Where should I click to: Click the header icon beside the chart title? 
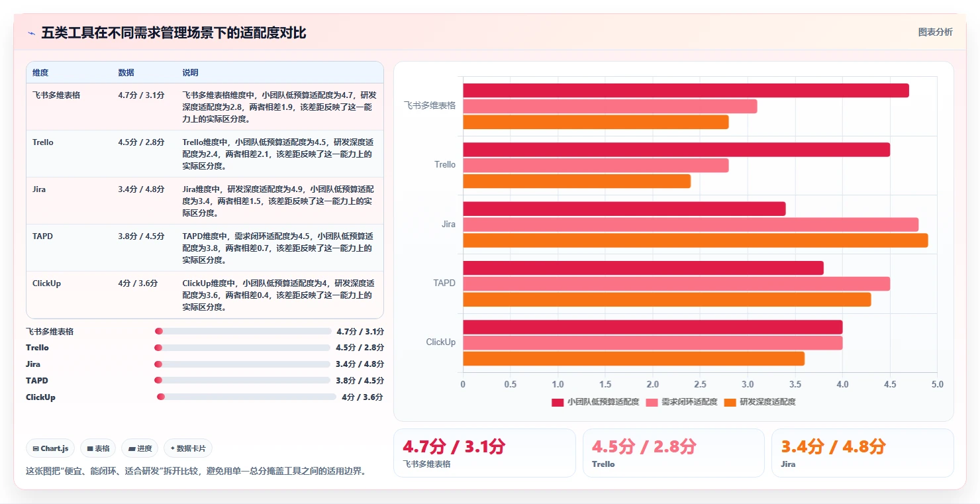tap(32, 33)
